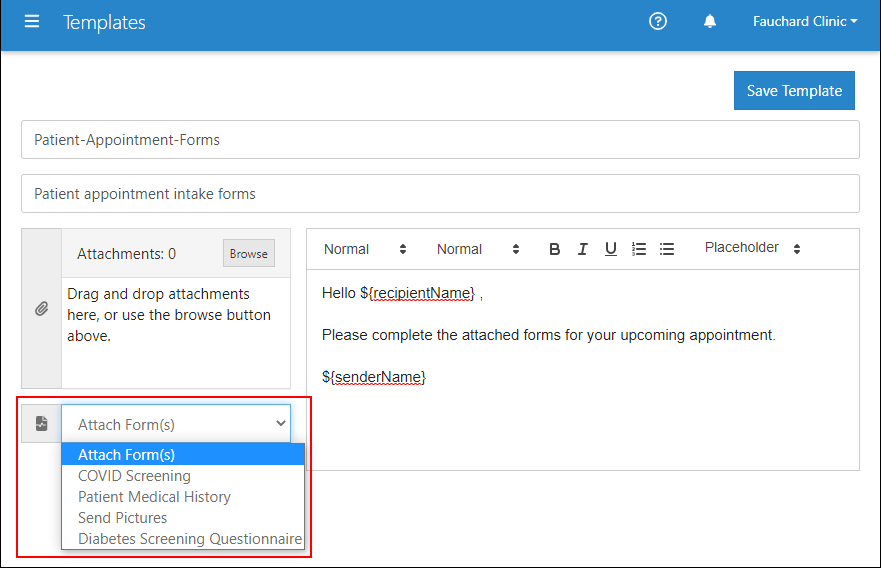This screenshot has height=568, width=881.
Task: Click the Attachments: 0 label
Action: coord(126,254)
